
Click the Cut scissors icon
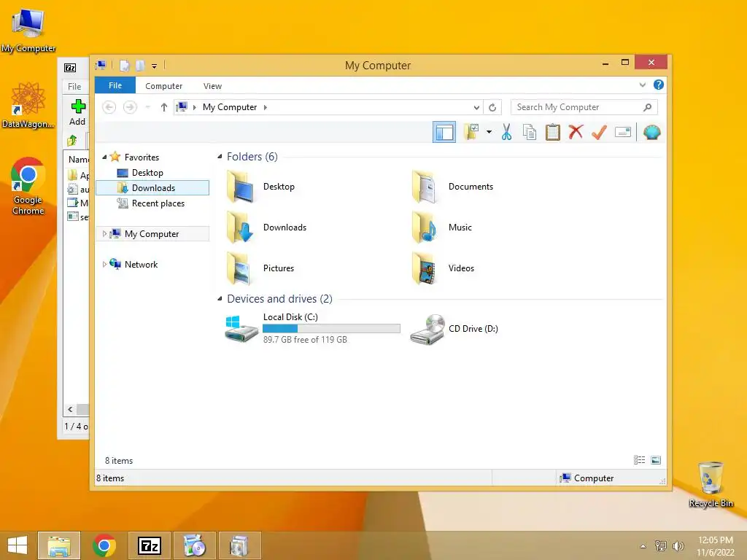pos(506,132)
